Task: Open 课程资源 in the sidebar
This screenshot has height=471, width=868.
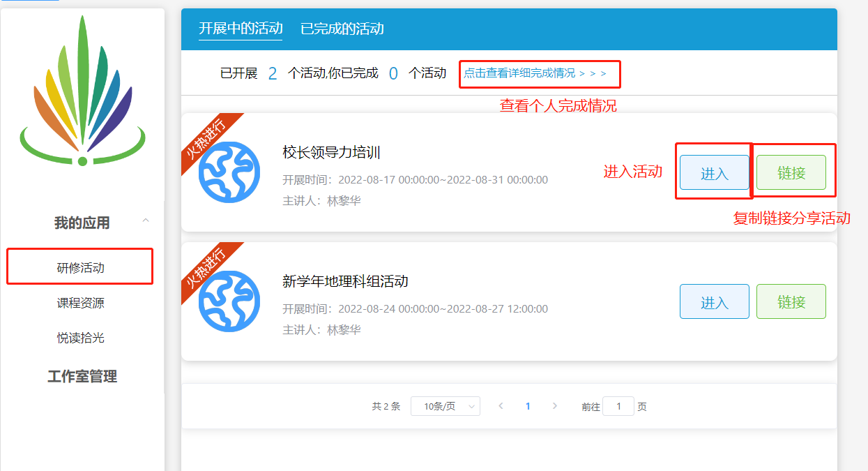Action: pos(80,303)
